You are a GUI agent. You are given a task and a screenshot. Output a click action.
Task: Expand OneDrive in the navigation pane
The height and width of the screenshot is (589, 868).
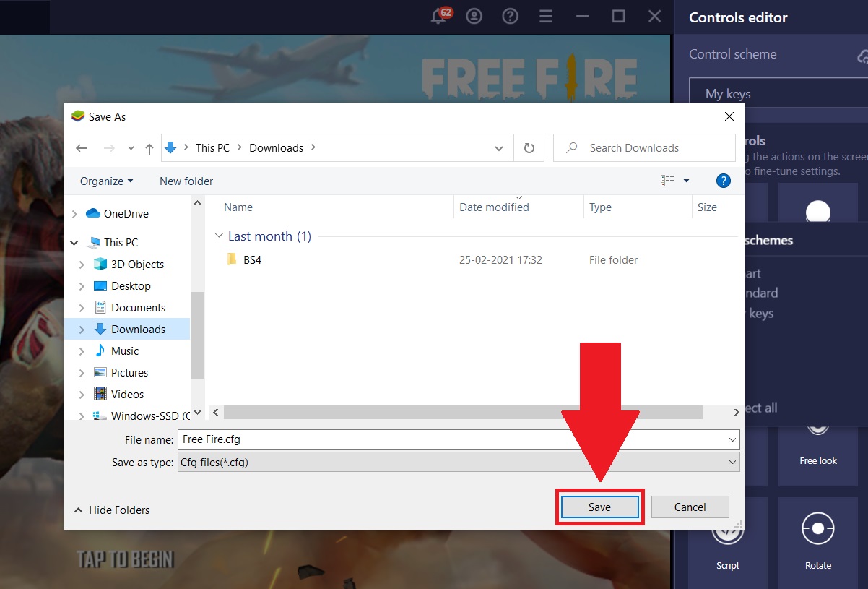74,213
